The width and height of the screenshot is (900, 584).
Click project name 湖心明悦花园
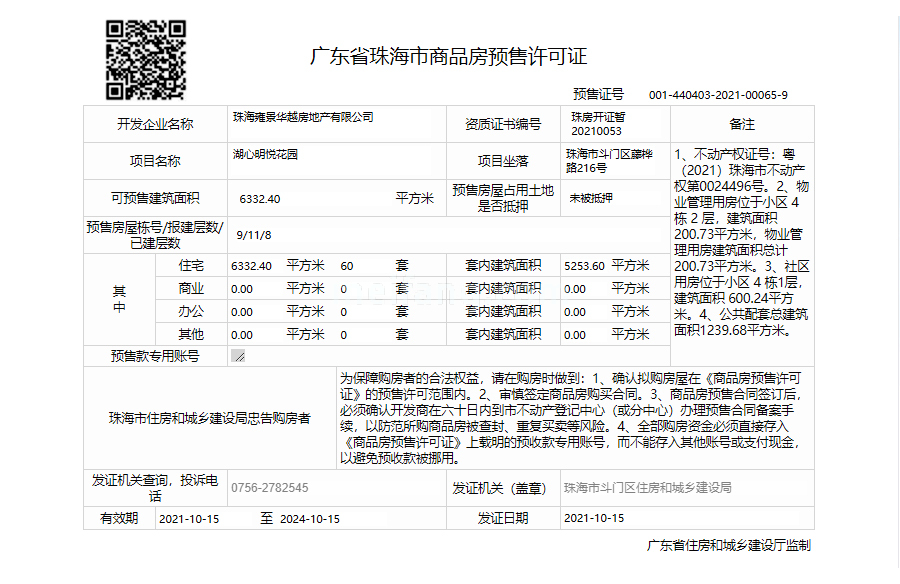point(265,154)
